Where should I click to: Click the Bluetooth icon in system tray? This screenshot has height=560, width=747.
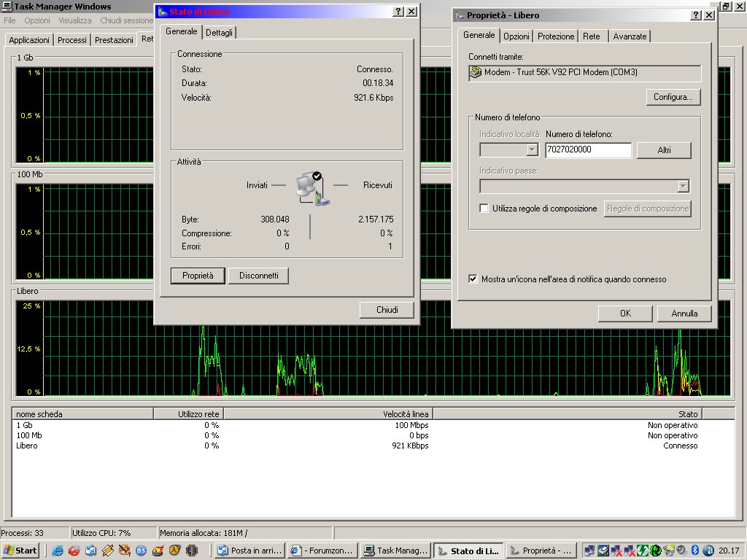point(695,551)
